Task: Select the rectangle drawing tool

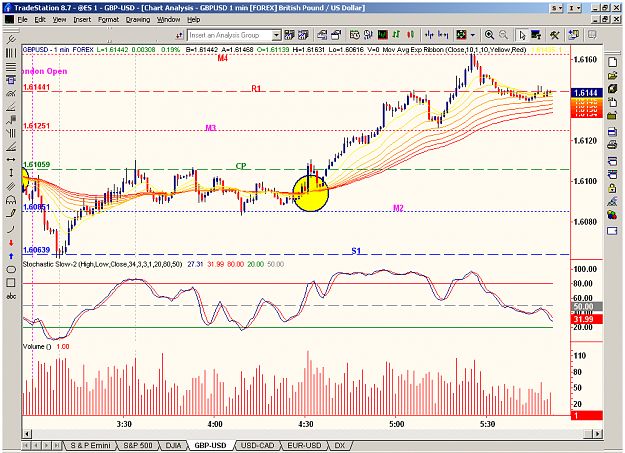Action: tap(11, 283)
